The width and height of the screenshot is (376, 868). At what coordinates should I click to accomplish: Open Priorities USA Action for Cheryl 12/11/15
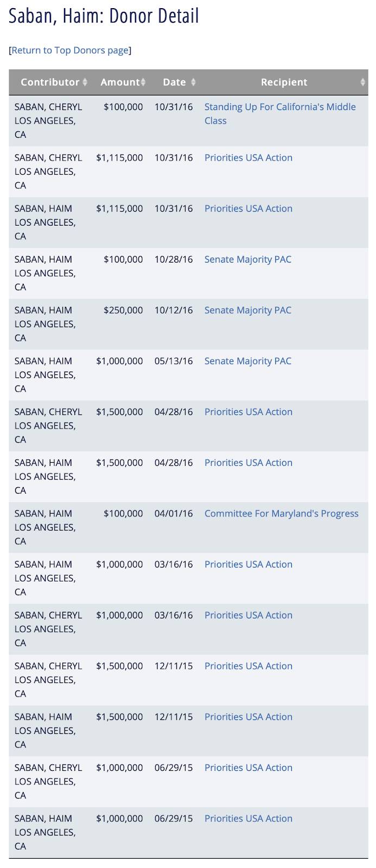(x=248, y=666)
